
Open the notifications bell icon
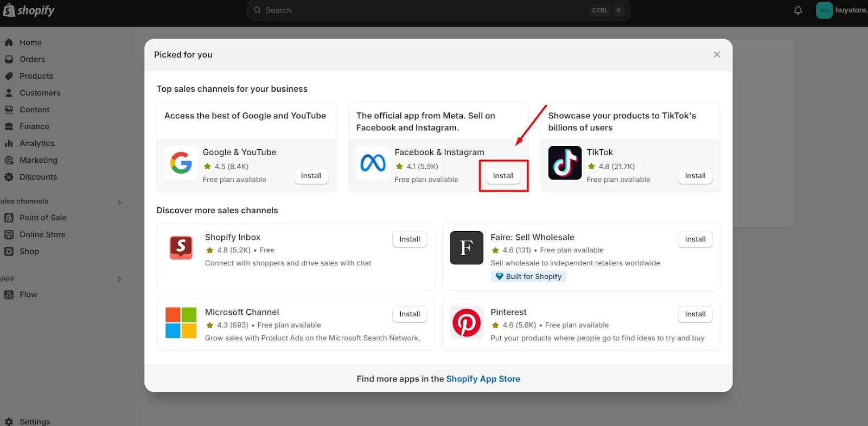798,10
